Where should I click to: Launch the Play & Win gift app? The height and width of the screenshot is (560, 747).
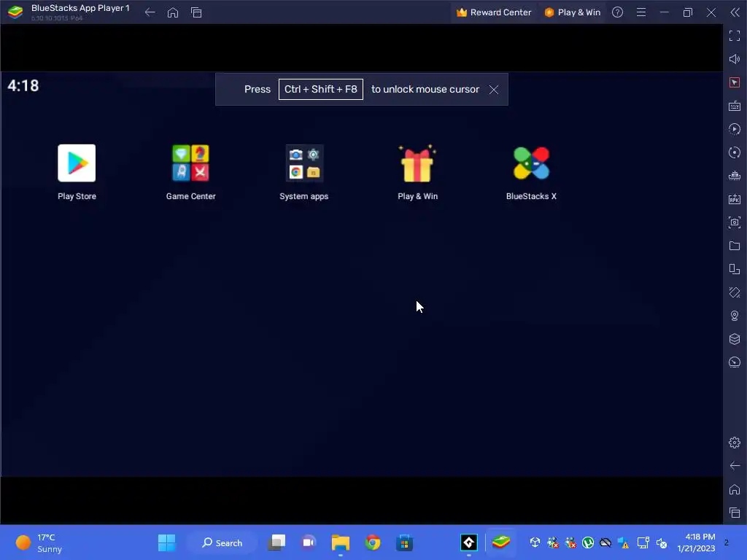pos(417,163)
